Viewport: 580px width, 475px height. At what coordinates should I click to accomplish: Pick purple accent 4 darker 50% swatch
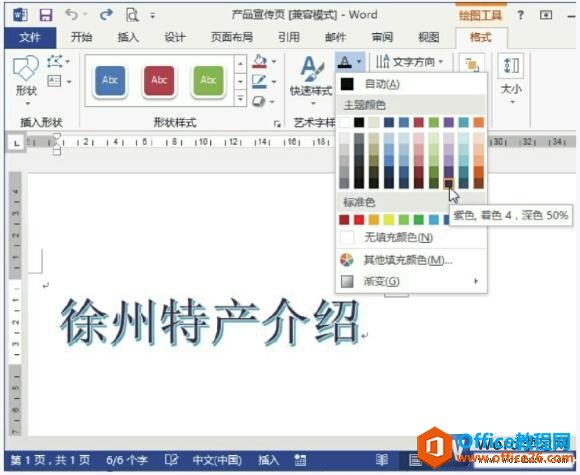pyautogui.click(x=448, y=183)
